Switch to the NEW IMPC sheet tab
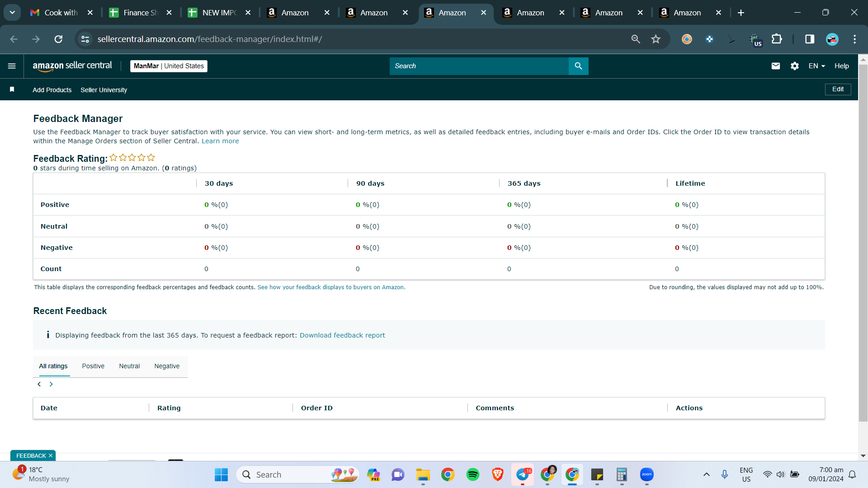868x488 pixels. point(219,13)
